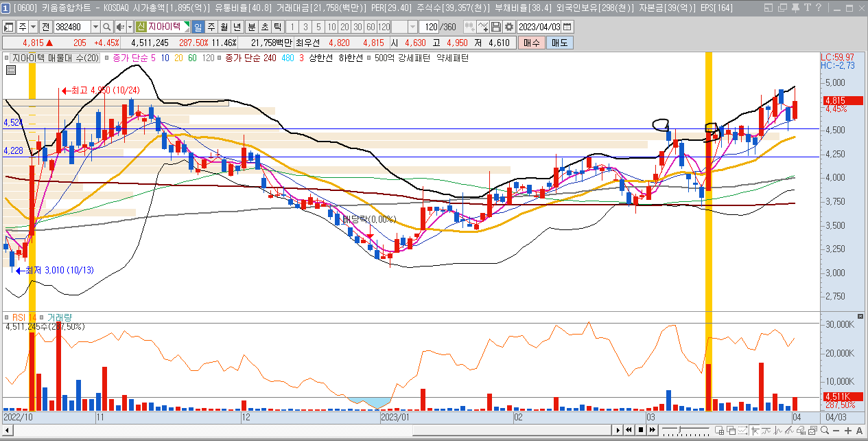
Task: Click the 500억 강세패턴 legend label
Action: (x=402, y=58)
